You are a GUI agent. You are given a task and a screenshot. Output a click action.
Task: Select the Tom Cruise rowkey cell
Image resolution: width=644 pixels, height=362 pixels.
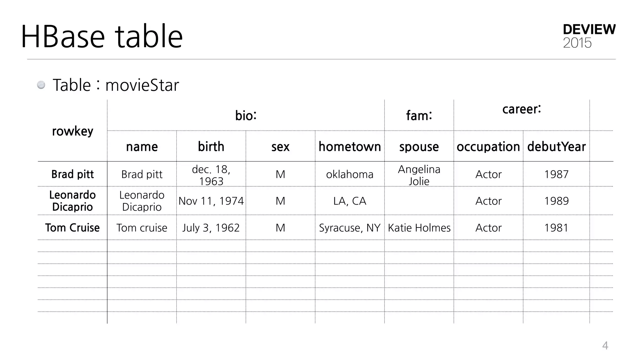[x=73, y=228]
